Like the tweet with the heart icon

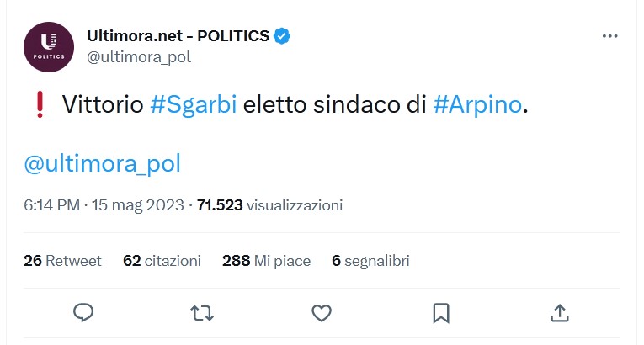[321, 313]
